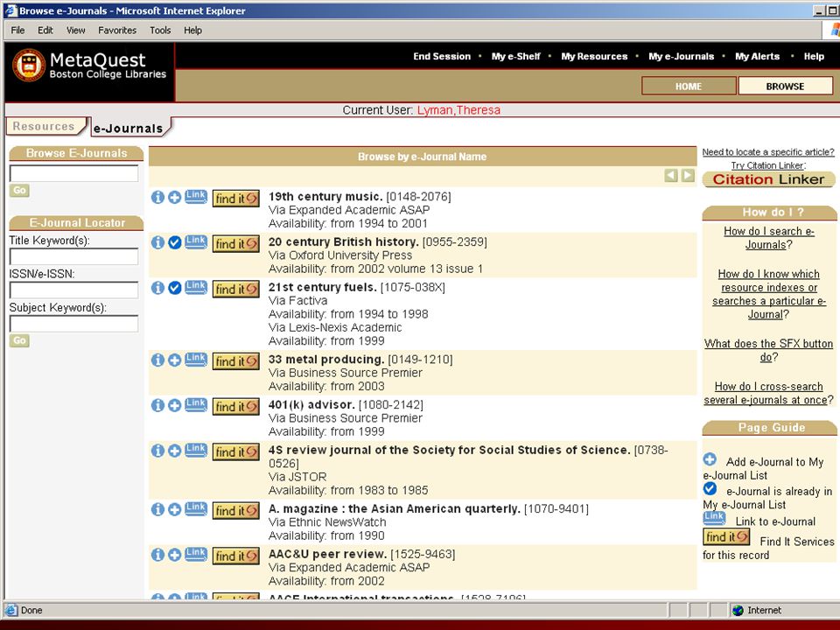Click the HOME button
The width and height of the screenshot is (840, 630).
pos(689,87)
